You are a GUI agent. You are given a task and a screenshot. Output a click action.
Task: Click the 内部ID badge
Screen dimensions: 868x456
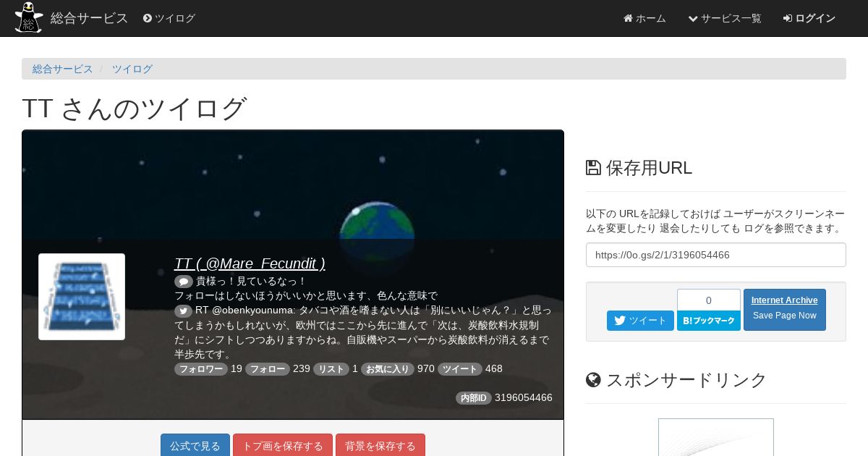pyautogui.click(x=474, y=398)
